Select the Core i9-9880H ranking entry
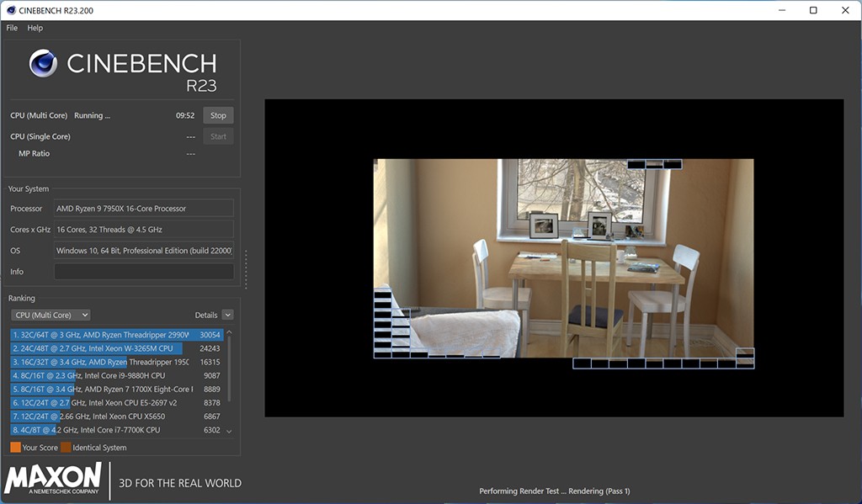The width and height of the screenshot is (862, 504). click(116, 375)
